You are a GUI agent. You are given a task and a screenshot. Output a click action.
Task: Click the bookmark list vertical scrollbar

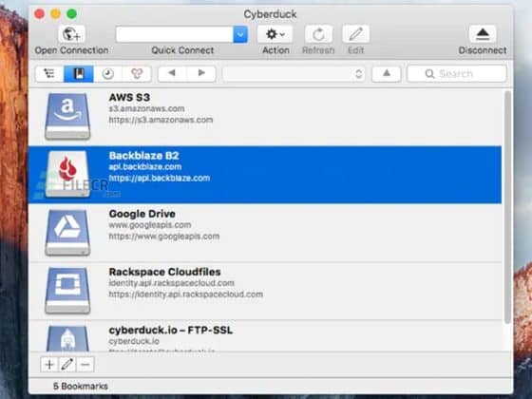[x=507, y=207]
